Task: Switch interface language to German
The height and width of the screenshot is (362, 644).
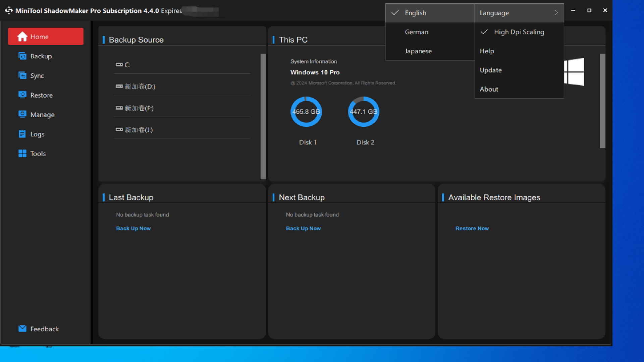Action: pos(416,32)
